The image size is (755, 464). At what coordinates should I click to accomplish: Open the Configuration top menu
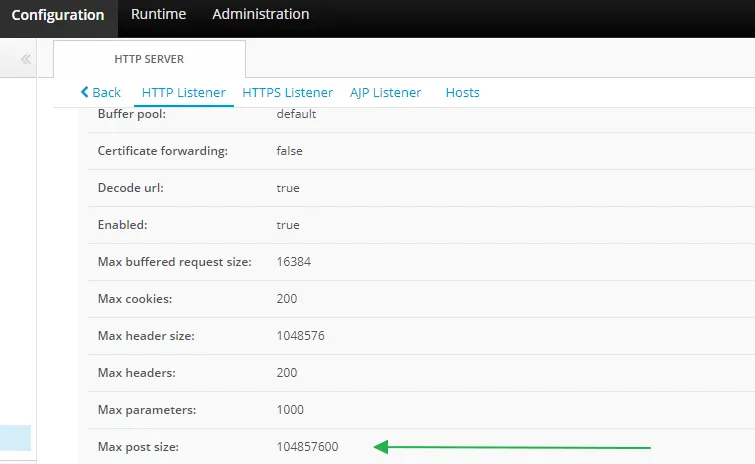click(x=58, y=15)
